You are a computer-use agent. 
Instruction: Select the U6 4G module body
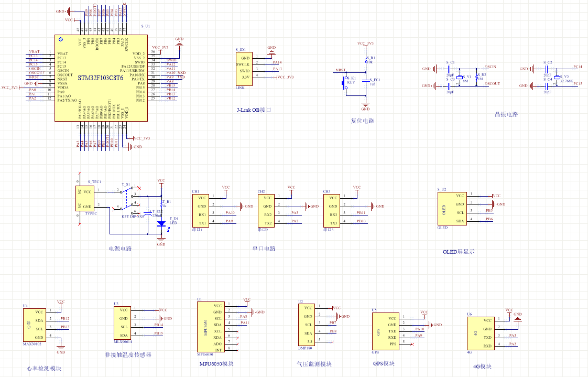481,333
